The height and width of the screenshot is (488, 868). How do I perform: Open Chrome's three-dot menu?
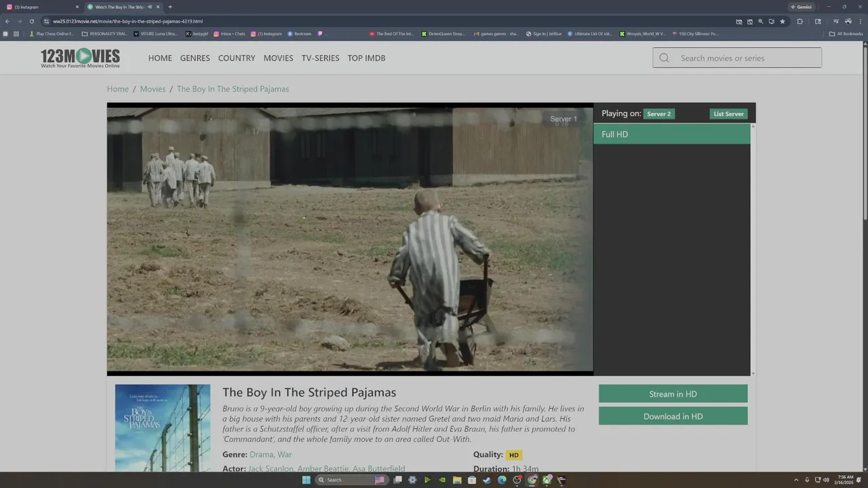point(860,21)
